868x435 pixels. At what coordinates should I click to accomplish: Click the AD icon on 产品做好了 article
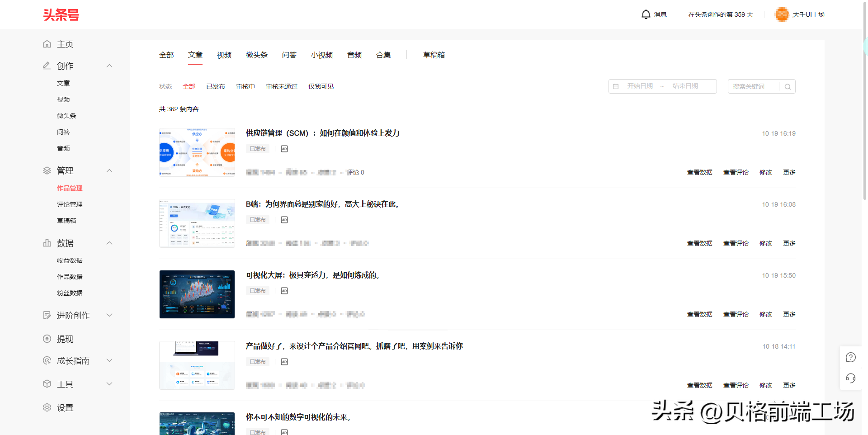[284, 362]
